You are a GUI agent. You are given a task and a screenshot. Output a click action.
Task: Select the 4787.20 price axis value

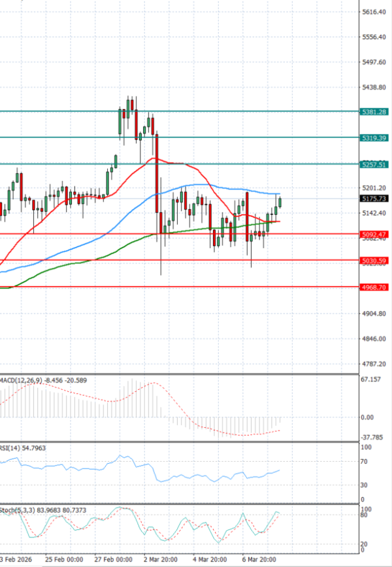click(x=374, y=364)
